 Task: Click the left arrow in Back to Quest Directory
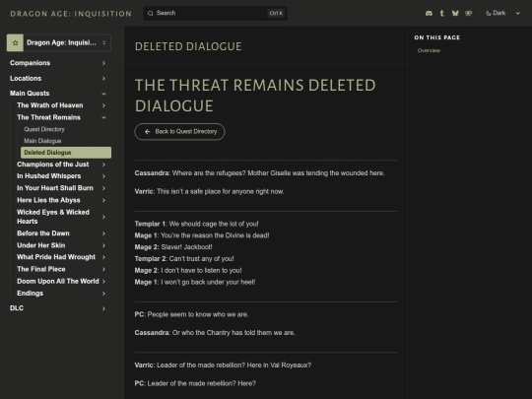147,132
